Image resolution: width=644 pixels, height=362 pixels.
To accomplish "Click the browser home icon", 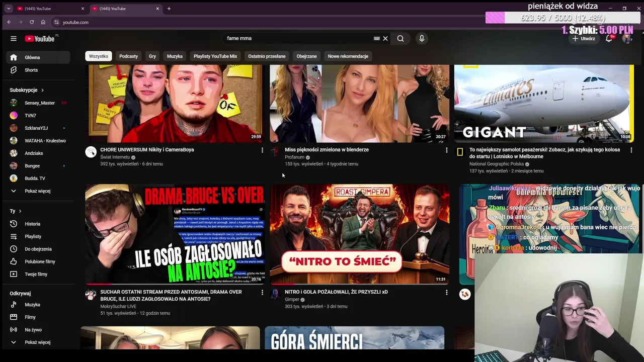I will [43, 22].
